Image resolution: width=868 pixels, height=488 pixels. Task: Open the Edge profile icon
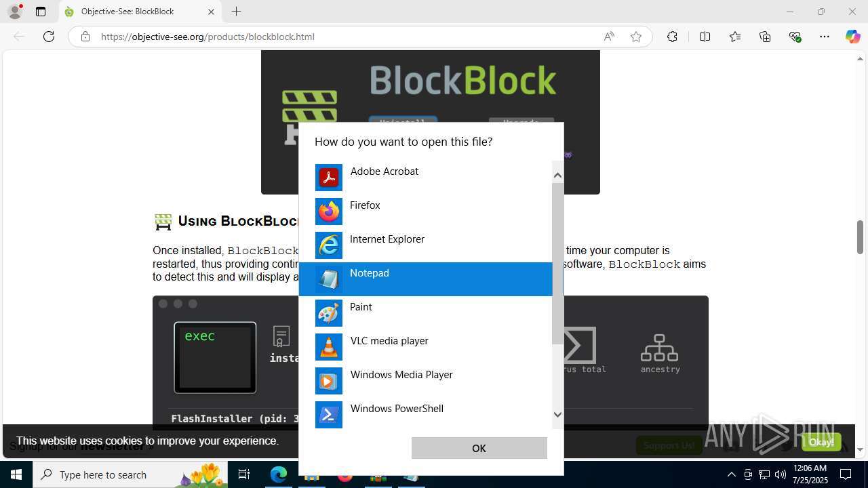(x=15, y=12)
